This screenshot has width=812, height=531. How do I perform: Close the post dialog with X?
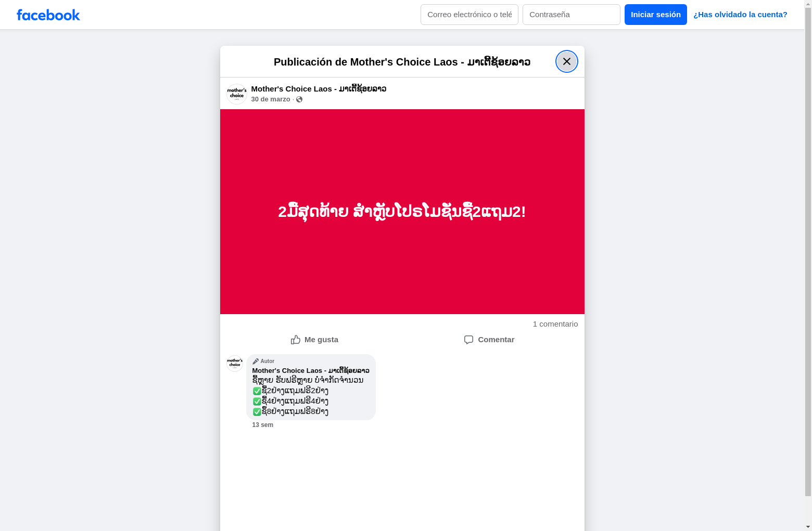tap(567, 61)
